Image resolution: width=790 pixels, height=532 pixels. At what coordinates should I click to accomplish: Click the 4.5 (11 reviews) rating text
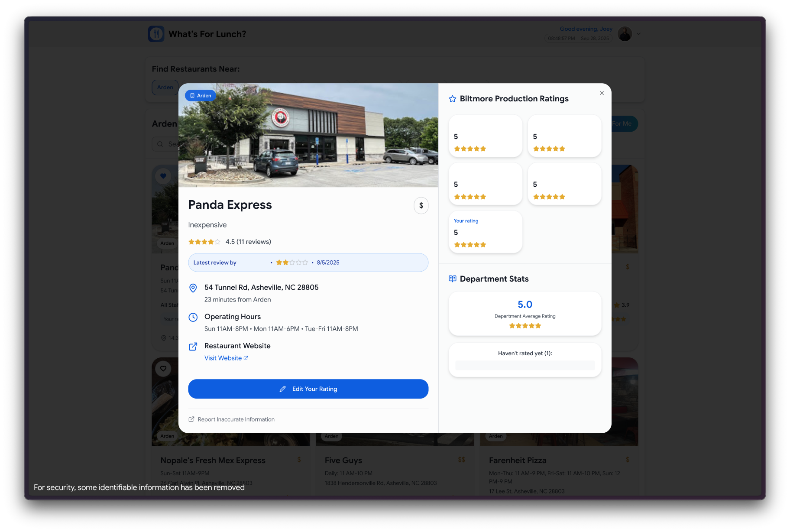point(248,242)
